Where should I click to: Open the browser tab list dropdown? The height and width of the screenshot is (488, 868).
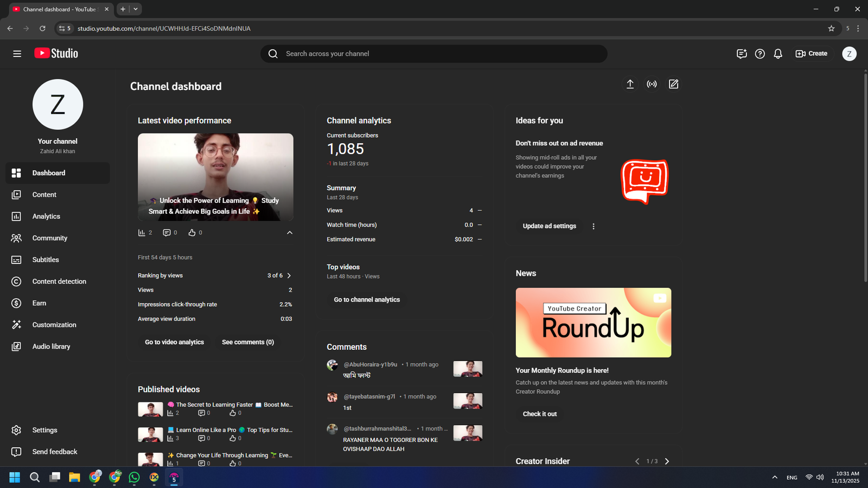tap(136, 9)
